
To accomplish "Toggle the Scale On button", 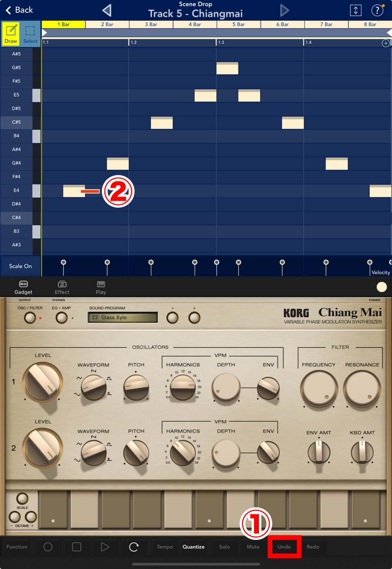I will click(x=20, y=266).
